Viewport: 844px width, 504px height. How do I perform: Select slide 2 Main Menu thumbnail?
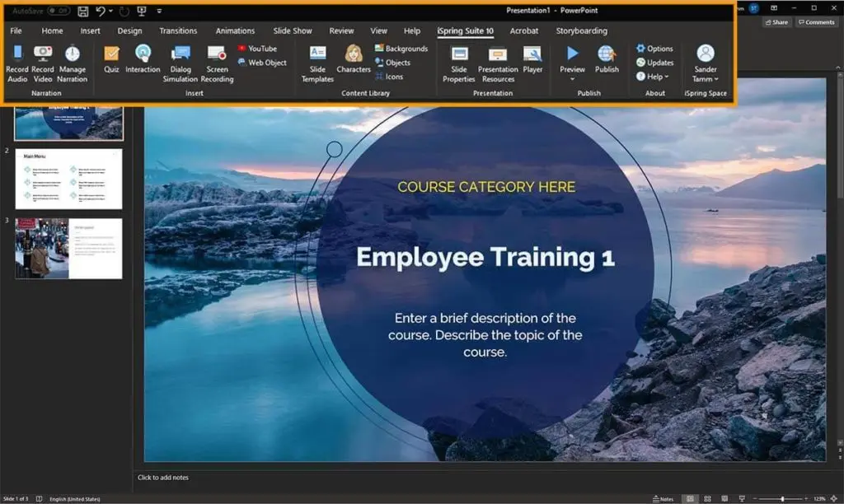click(69, 179)
